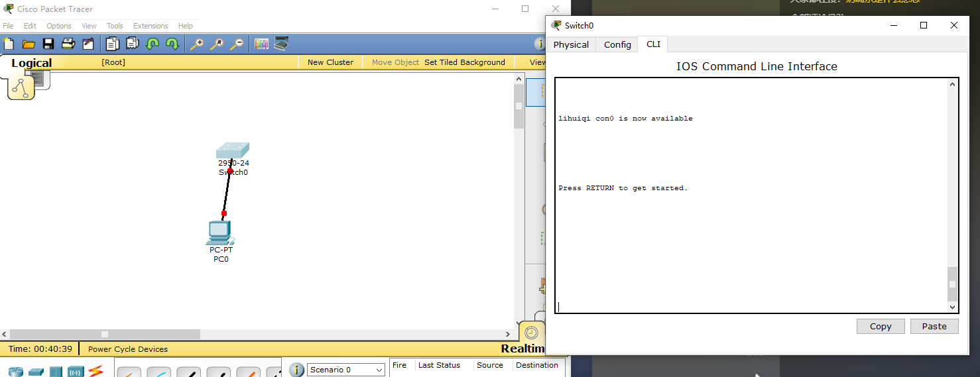Image resolution: width=980 pixels, height=377 pixels.
Task: Print the workspace with the printer icon
Action: (68, 44)
